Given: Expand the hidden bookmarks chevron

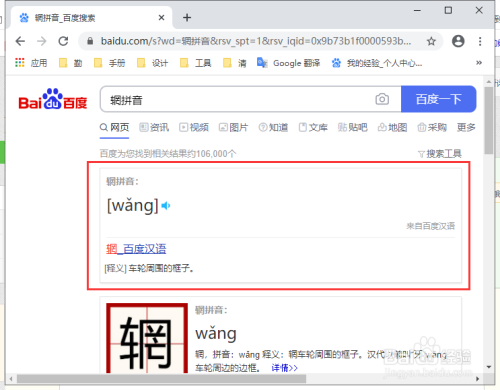Looking at the screenshot, I should pos(479,63).
